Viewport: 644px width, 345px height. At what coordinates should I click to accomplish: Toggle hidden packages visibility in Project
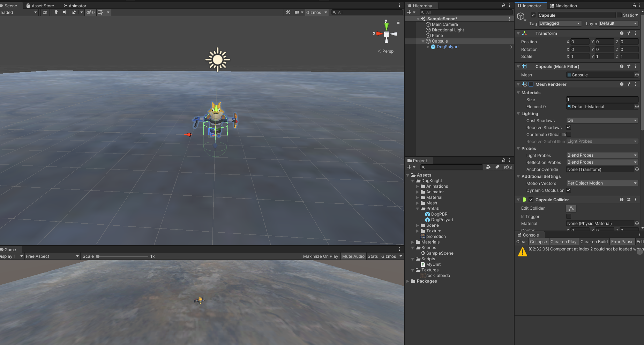tap(508, 167)
